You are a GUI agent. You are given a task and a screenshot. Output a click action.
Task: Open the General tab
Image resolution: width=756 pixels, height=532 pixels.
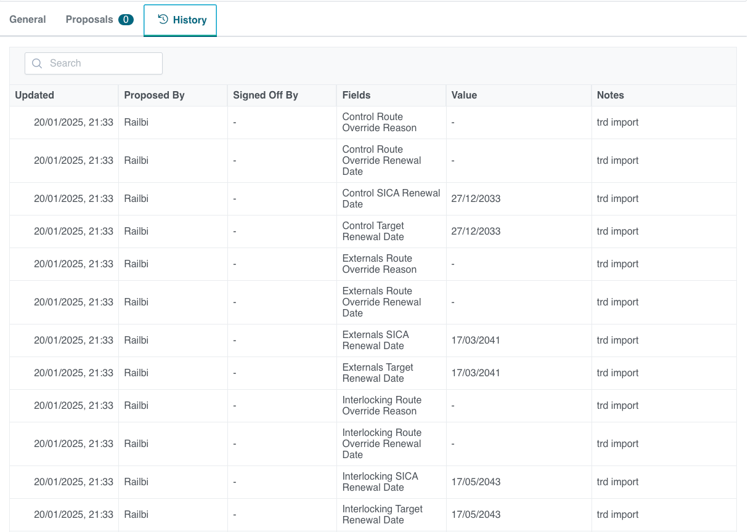click(28, 20)
